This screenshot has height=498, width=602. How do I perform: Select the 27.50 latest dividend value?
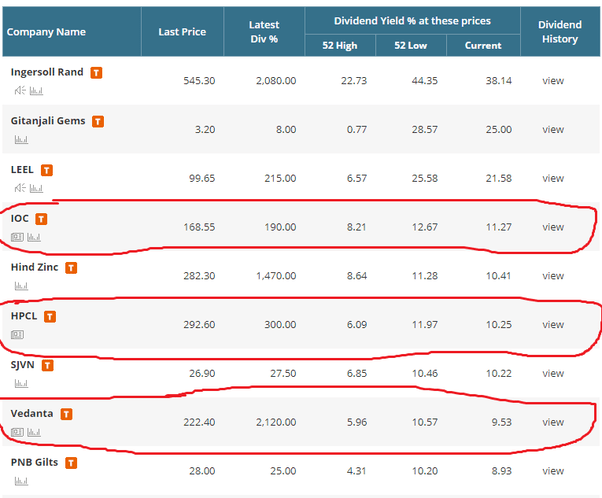(283, 373)
